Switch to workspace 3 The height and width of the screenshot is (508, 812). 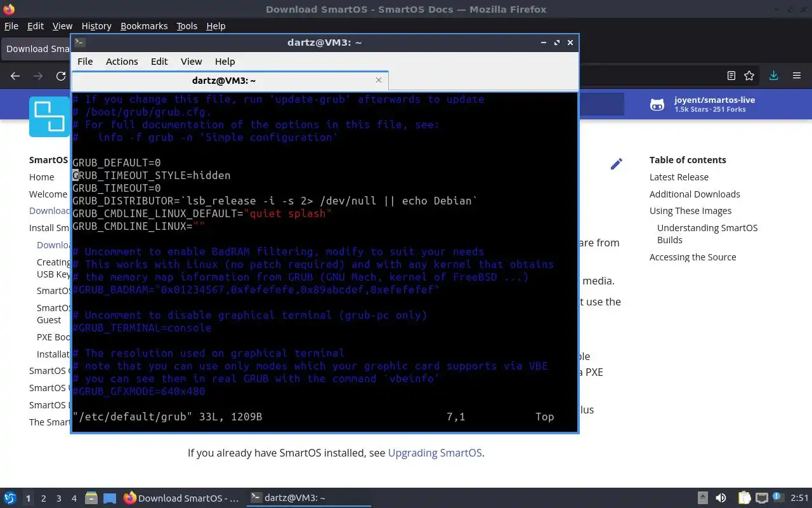pyautogui.click(x=59, y=498)
